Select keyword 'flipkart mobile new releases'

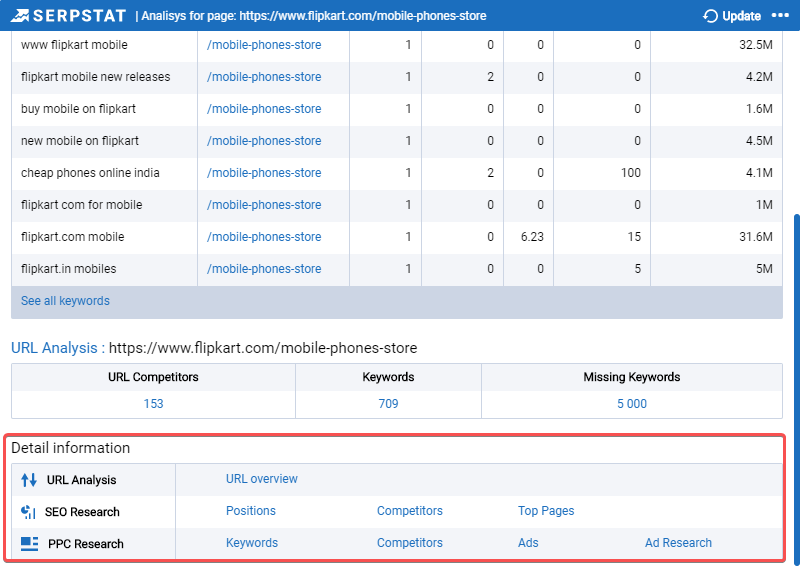(95, 77)
